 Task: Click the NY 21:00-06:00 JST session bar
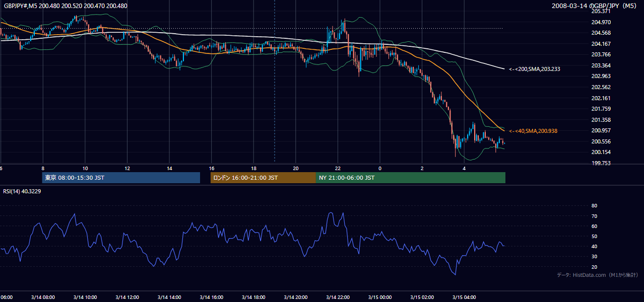point(411,178)
